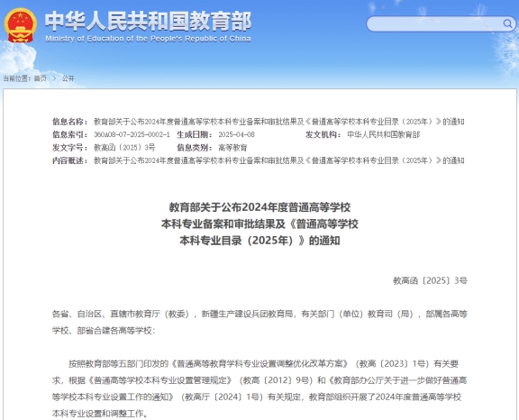
Task: Click the right-aligned document number 教高函〔2025〕3号
Action: 430,280
